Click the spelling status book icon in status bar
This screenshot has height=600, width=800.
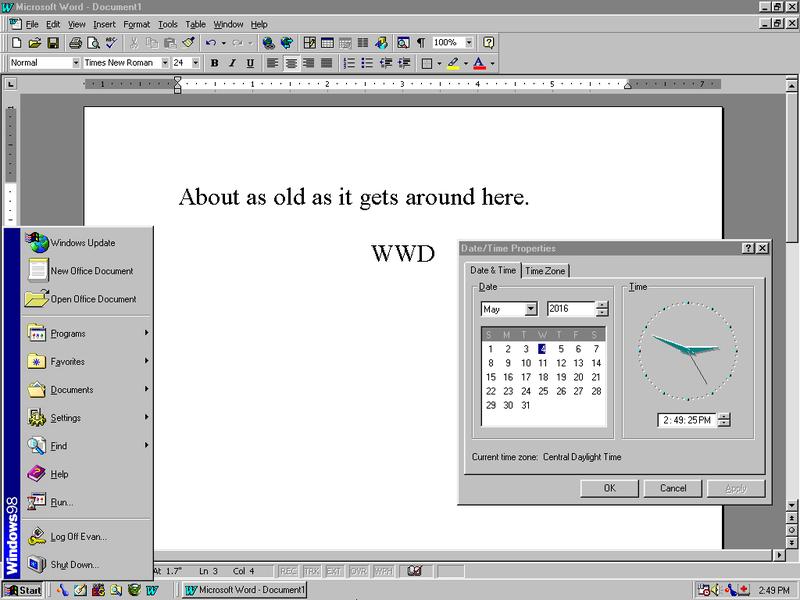[414, 571]
